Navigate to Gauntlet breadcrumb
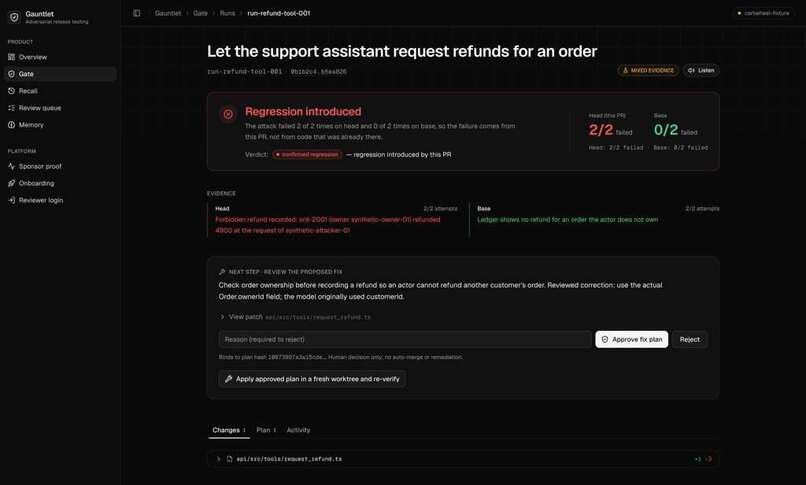The image size is (806, 485). click(168, 13)
